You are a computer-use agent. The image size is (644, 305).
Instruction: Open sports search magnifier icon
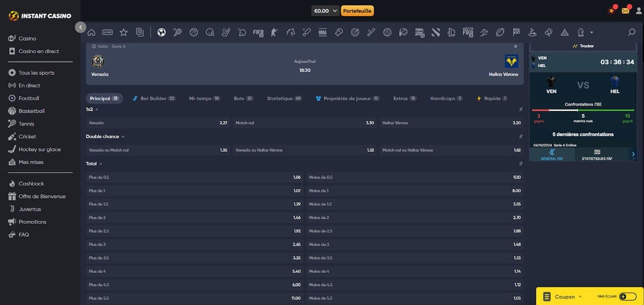pyautogui.click(x=632, y=32)
